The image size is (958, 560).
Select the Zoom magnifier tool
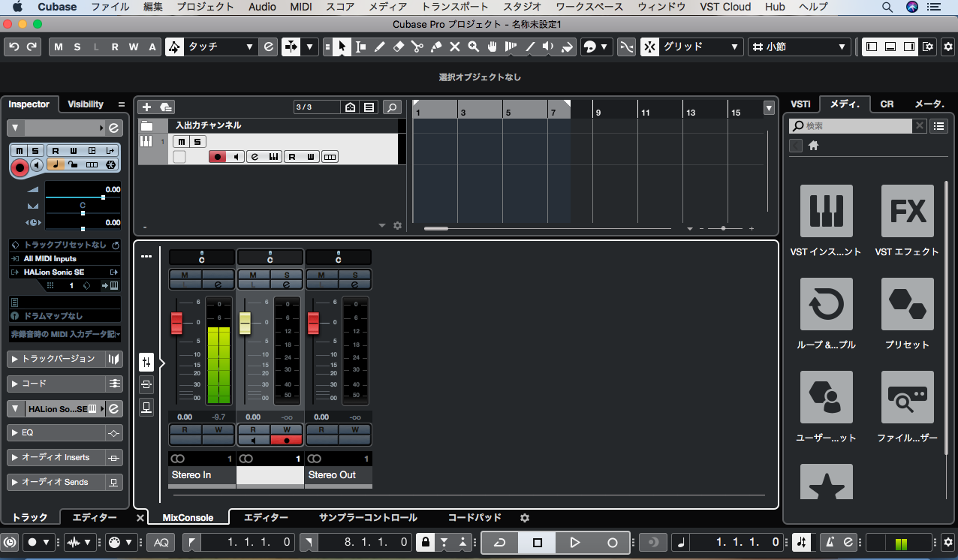coord(474,47)
